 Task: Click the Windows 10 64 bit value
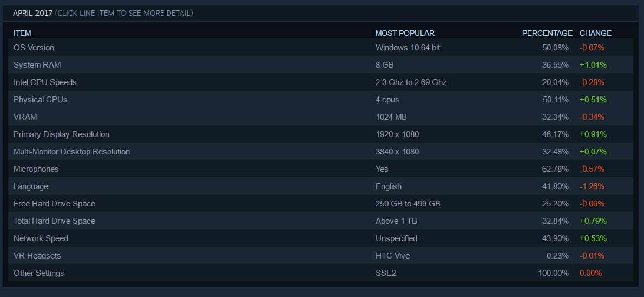tap(408, 48)
